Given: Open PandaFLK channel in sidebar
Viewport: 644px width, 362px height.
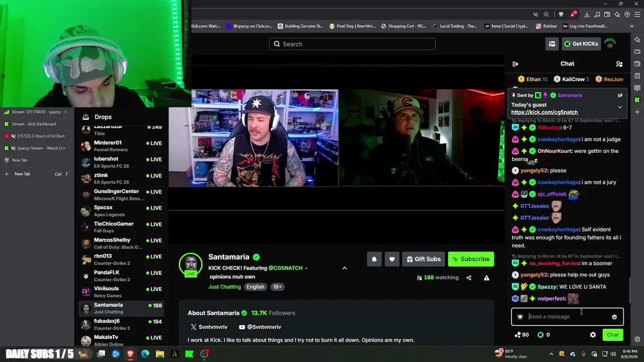Looking at the screenshot, I should pyautogui.click(x=121, y=276).
